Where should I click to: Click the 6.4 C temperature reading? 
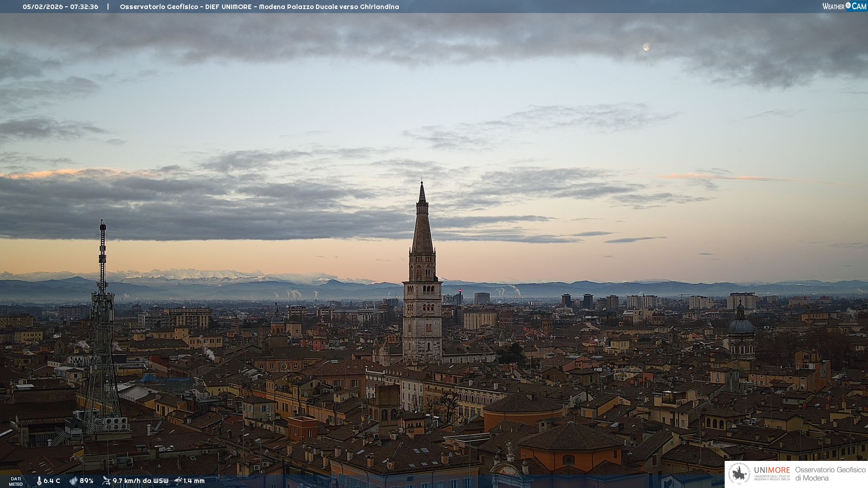(x=52, y=481)
